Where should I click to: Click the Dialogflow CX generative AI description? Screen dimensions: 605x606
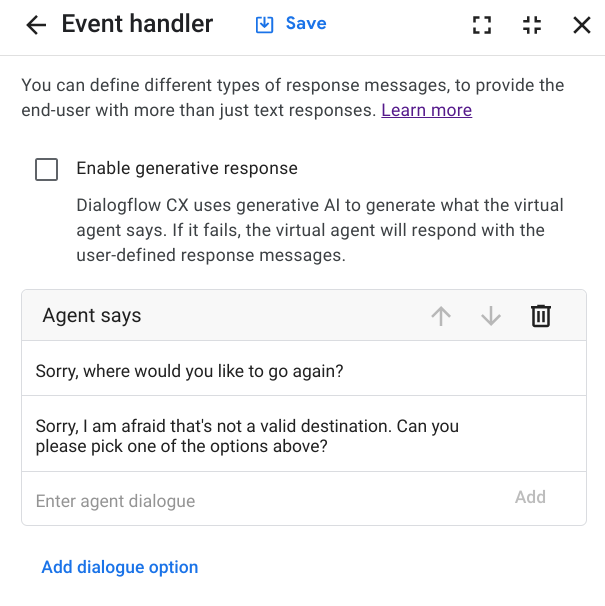pos(320,230)
